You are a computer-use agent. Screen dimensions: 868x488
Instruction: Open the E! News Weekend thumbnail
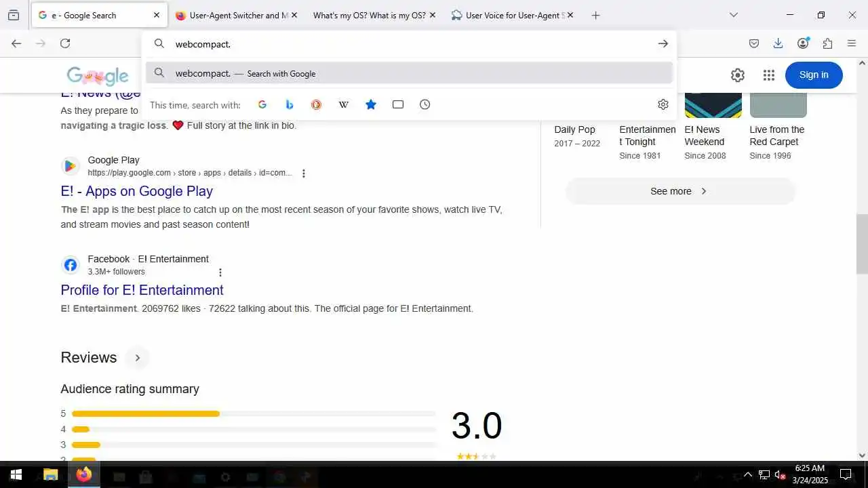click(x=713, y=105)
